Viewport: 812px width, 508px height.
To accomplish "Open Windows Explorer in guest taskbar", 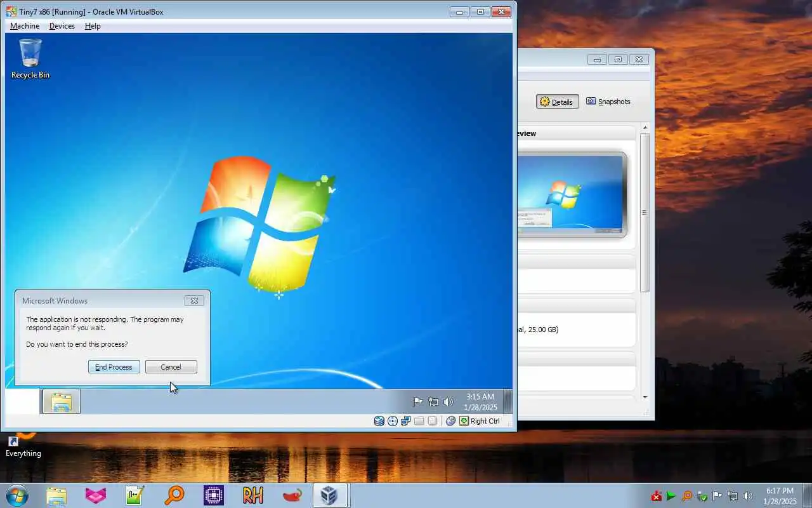I will tap(62, 401).
